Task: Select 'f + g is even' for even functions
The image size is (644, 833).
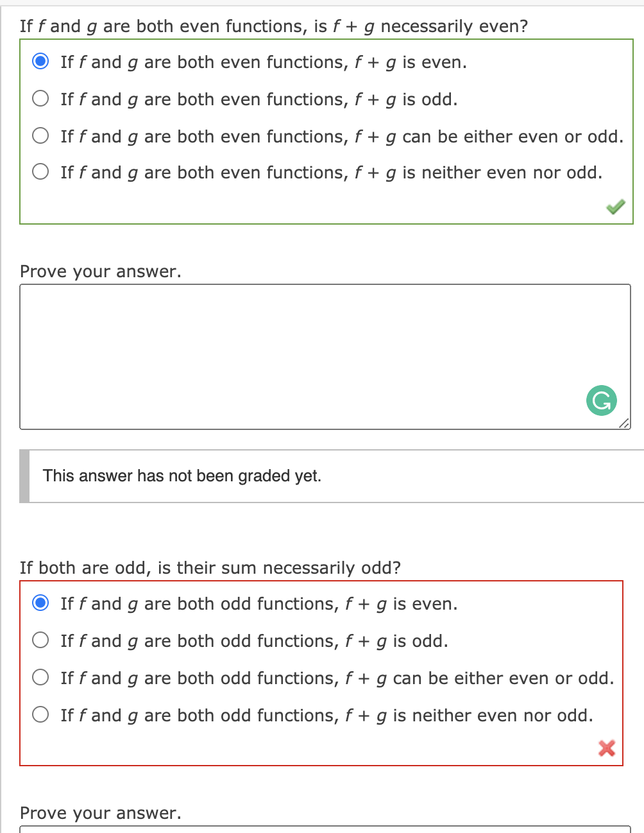Action: [40, 62]
